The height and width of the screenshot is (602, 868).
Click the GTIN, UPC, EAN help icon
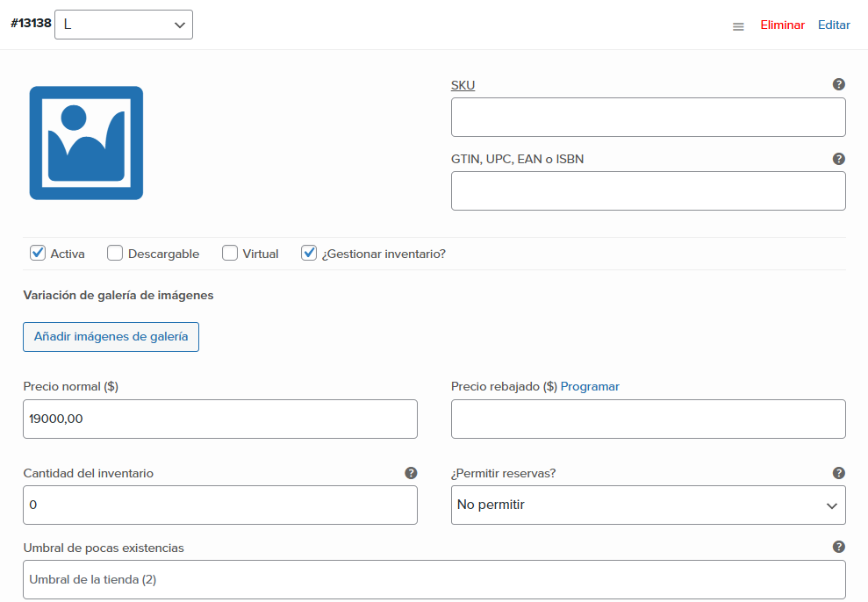pos(839,159)
